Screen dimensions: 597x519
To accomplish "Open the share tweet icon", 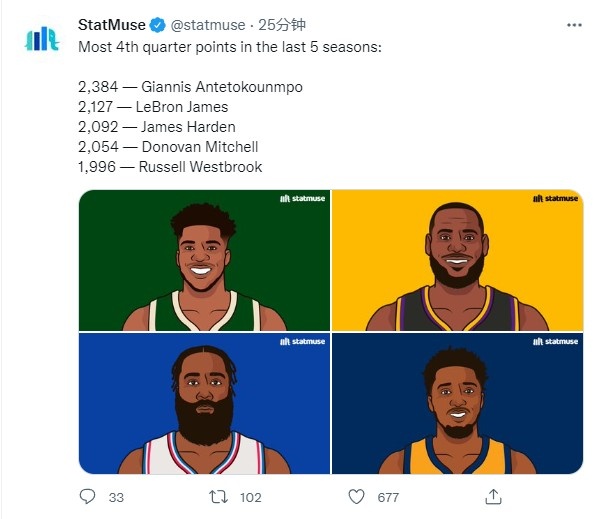I will pyautogui.click(x=493, y=497).
